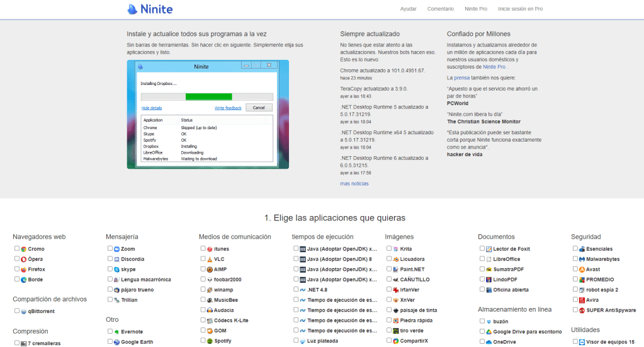Screen dimensions: 644x347
Task: Click the Cromo browser icon
Action: tap(24, 249)
